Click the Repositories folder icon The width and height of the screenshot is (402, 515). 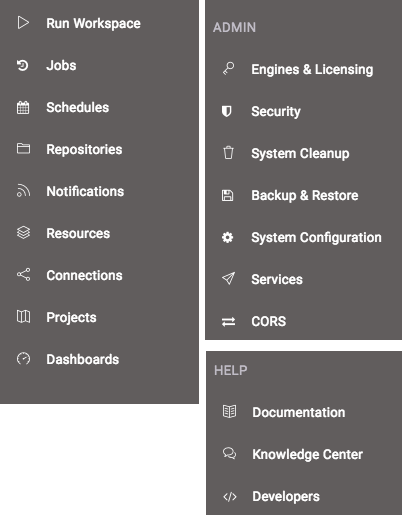coord(23,149)
